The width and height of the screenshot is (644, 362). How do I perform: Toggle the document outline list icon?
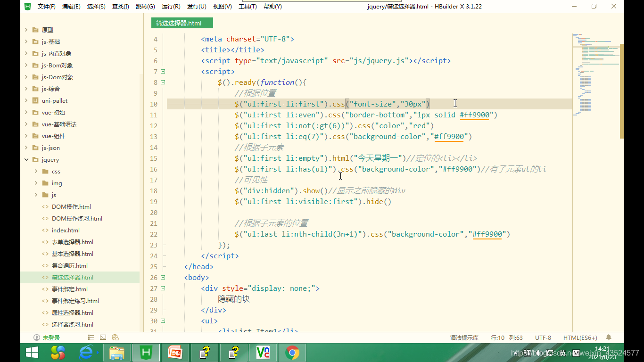coord(91,337)
